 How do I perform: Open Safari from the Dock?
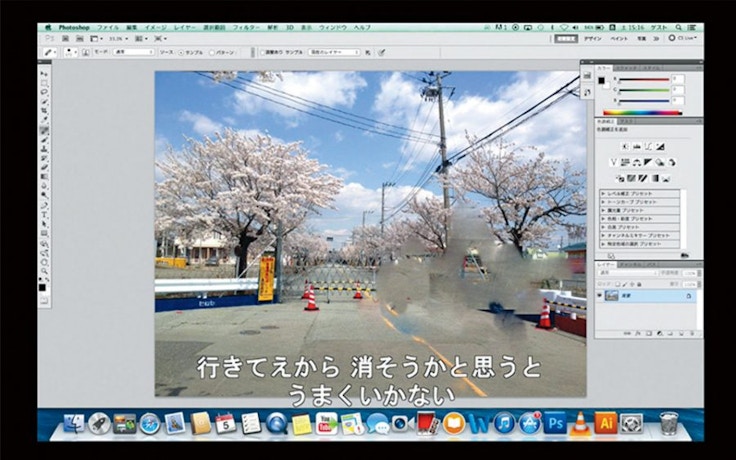(150, 423)
